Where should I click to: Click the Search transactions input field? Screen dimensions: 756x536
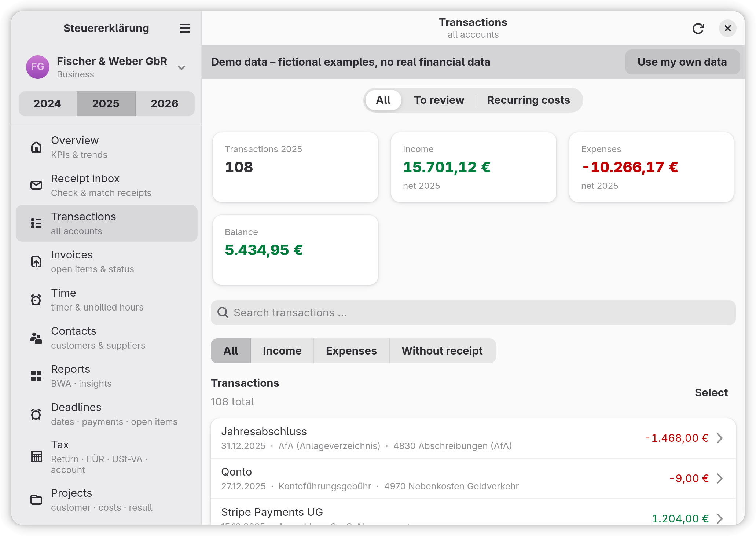473,313
